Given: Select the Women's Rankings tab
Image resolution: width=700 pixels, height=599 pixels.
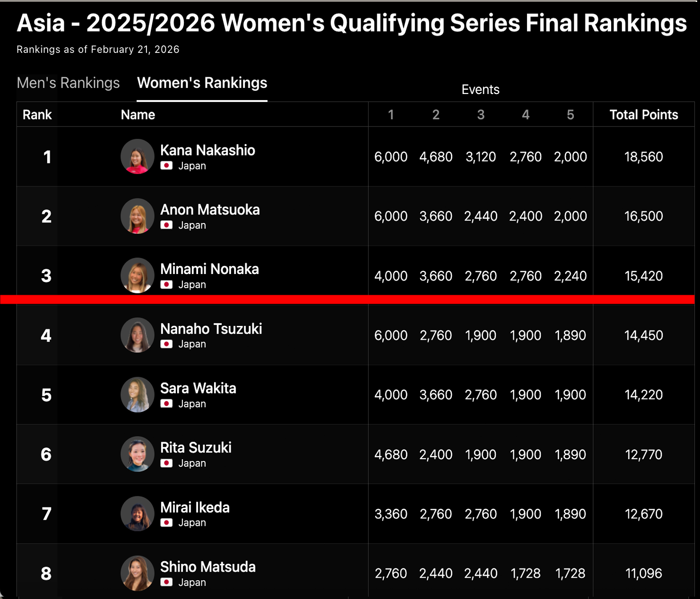Looking at the screenshot, I should pos(202,83).
